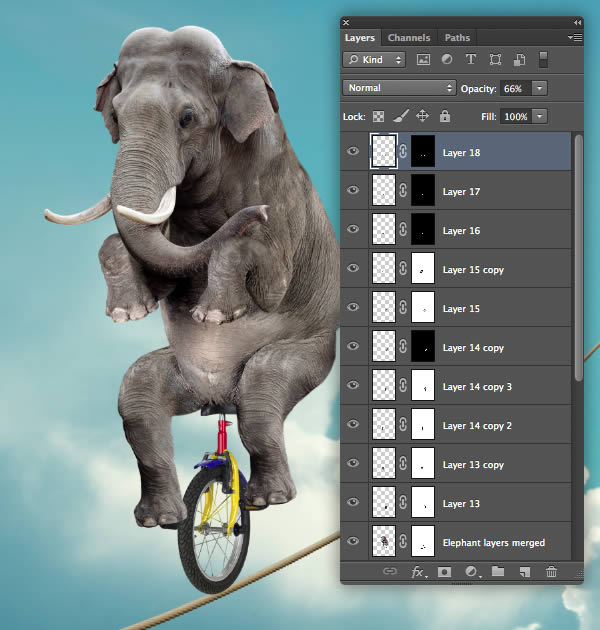Click the Opacity 66% value field

pos(516,88)
